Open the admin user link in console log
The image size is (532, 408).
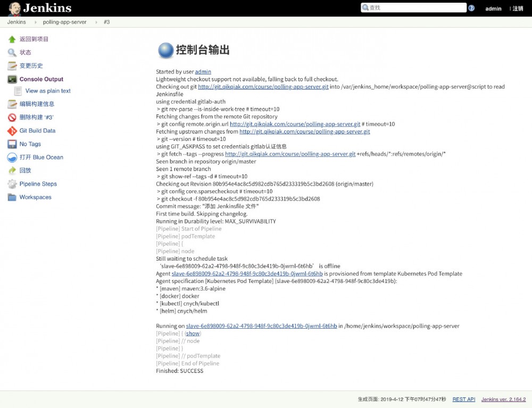(203, 71)
